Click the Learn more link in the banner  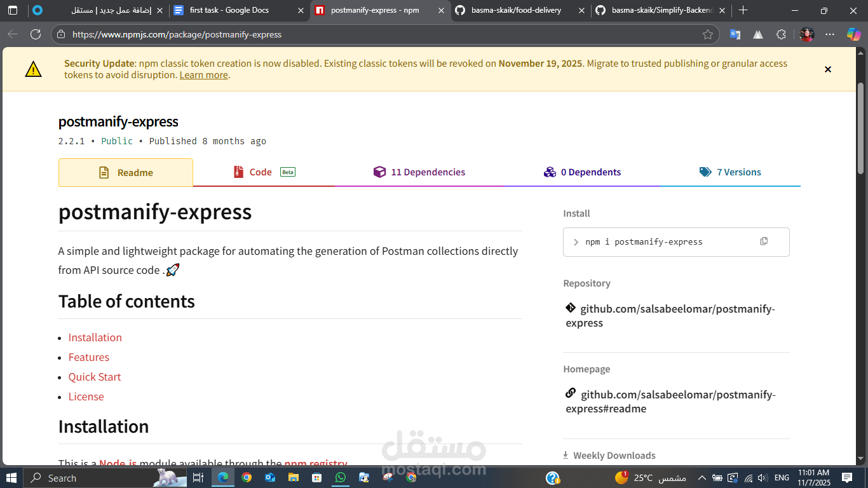203,74
